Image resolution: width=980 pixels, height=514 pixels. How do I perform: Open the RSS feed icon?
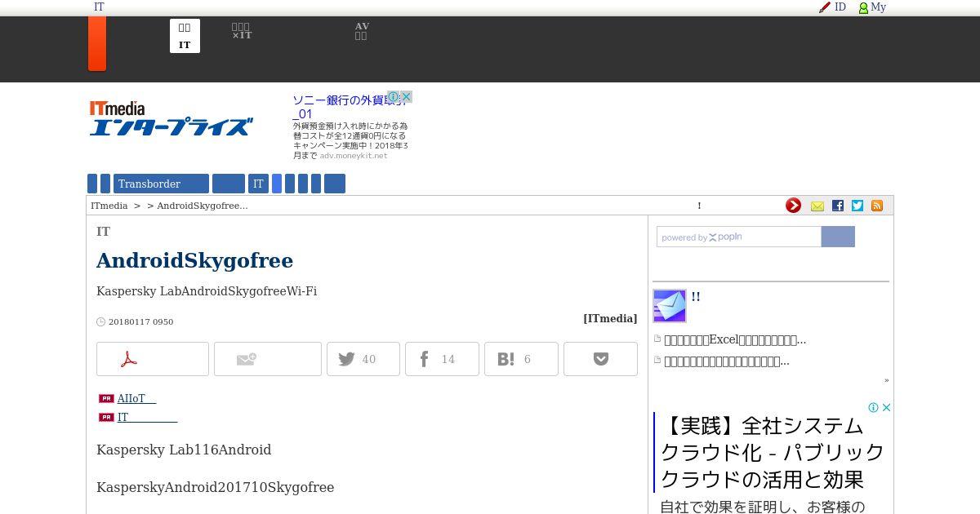pyautogui.click(x=877, y=206)
